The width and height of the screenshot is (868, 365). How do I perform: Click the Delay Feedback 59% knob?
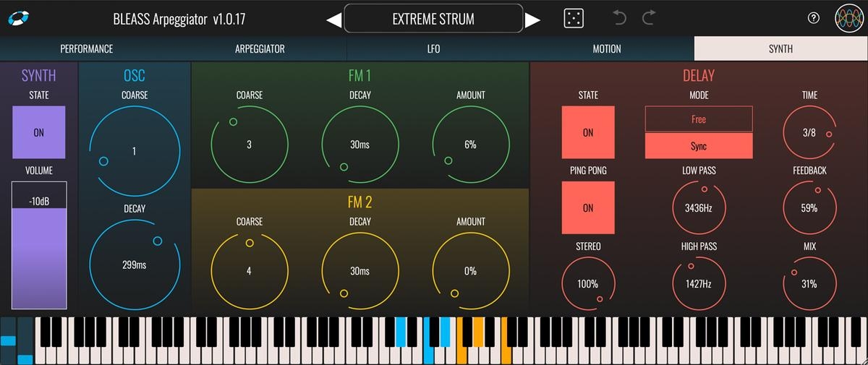coord(809,207)
